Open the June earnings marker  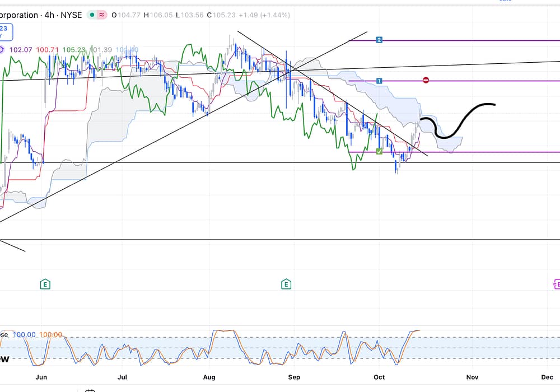pyautogui.click(x=45, y=284)
